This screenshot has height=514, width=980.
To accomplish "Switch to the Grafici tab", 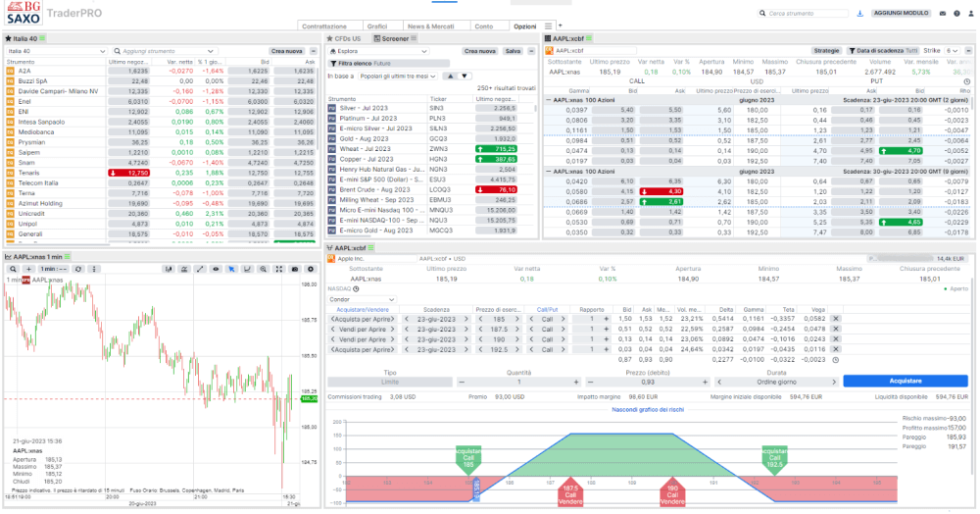I will [377, 26].
